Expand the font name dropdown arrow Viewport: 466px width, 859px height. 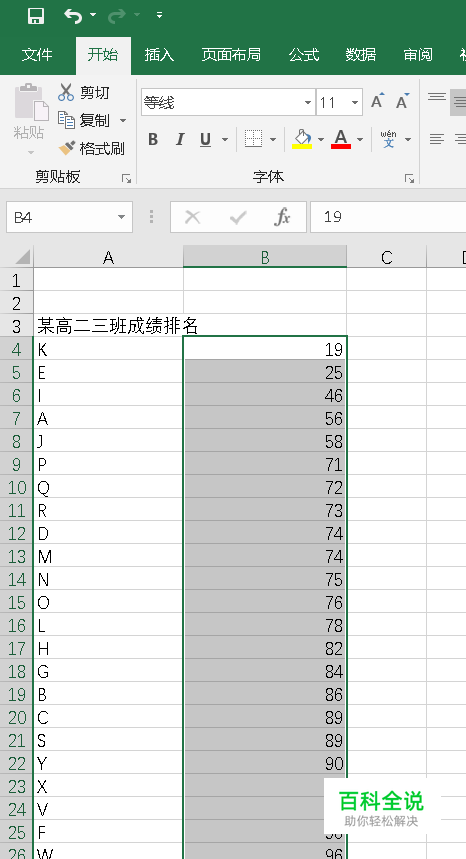coord(308,102)
